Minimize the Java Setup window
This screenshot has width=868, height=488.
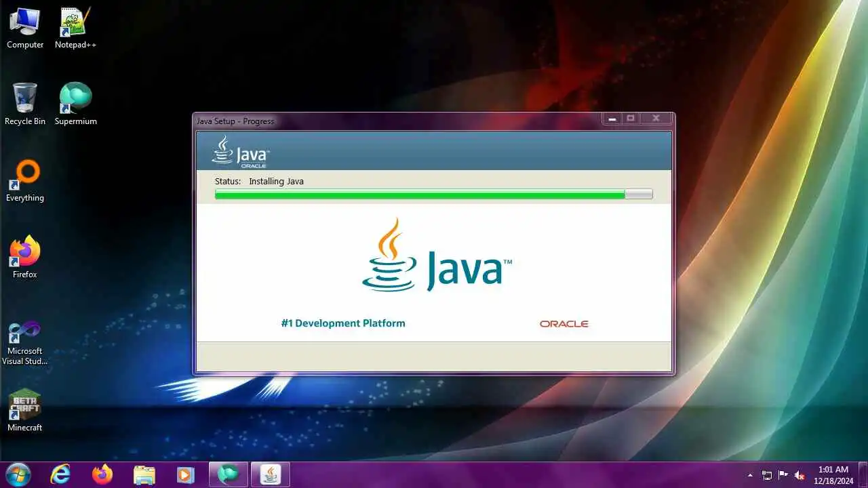coord(612,119)
